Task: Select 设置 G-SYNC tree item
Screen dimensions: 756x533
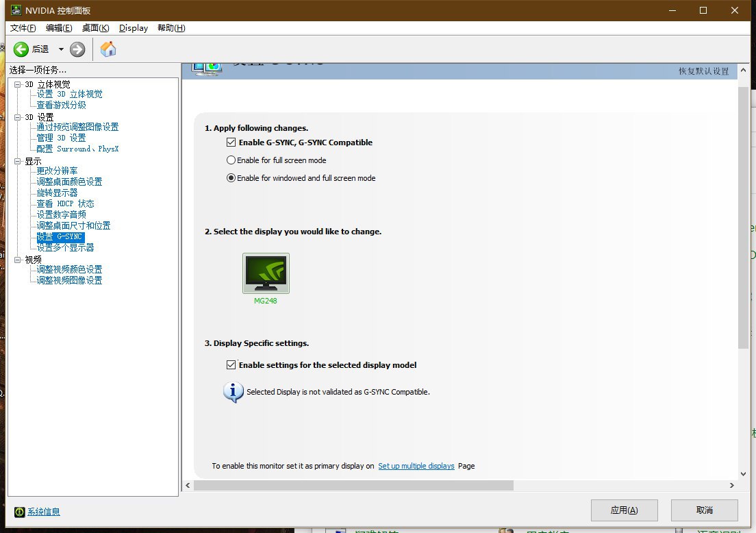Action: tap(60, 237)
